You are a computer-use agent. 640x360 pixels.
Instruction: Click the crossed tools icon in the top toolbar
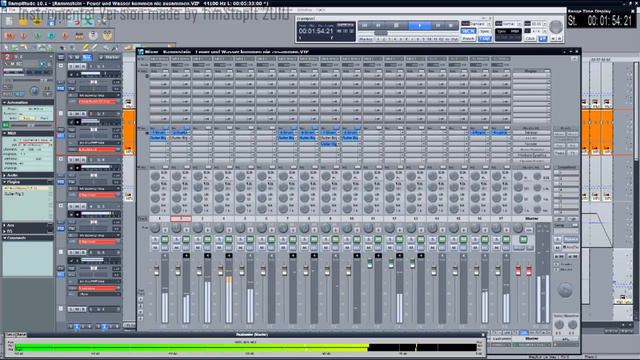pyautogui.click(x=89, y=21)
